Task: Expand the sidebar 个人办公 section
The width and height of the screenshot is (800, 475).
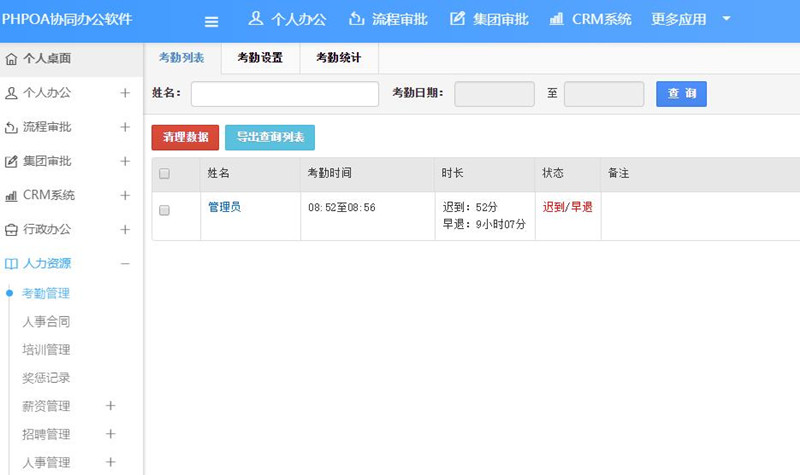Action: tap(125, 93)
